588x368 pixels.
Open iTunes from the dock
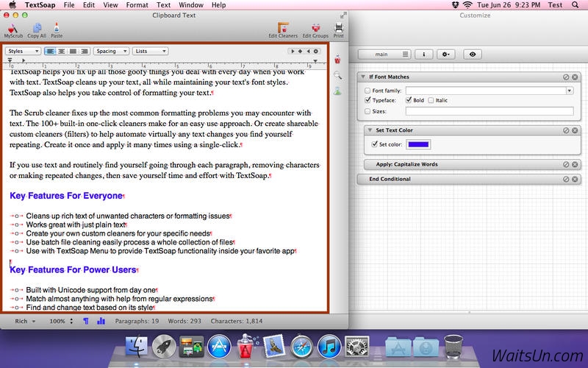point(329,346)
